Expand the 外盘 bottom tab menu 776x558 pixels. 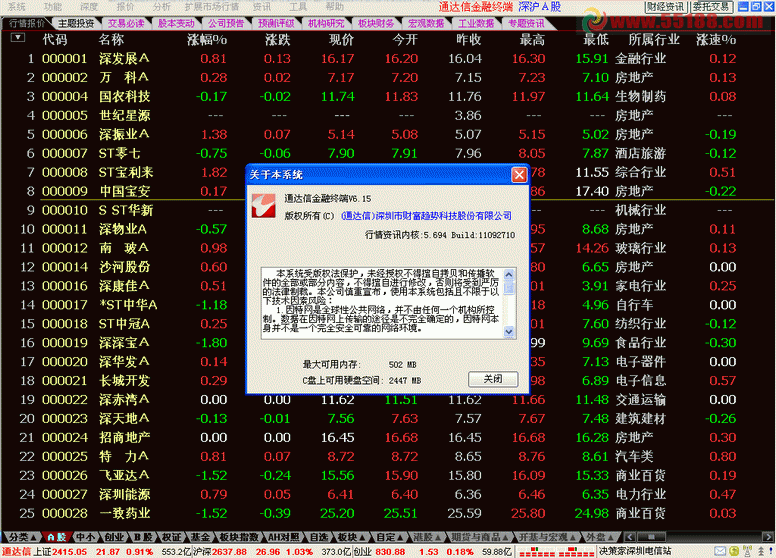[599, 537]
